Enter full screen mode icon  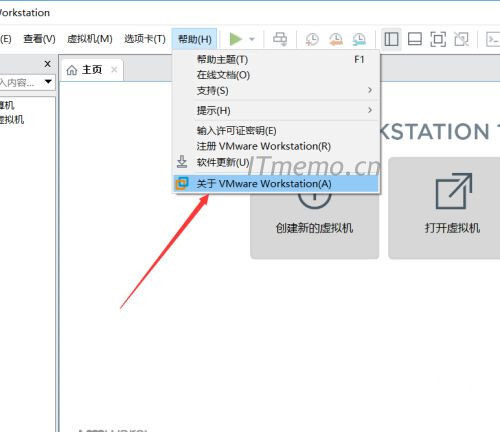[438, 39]
